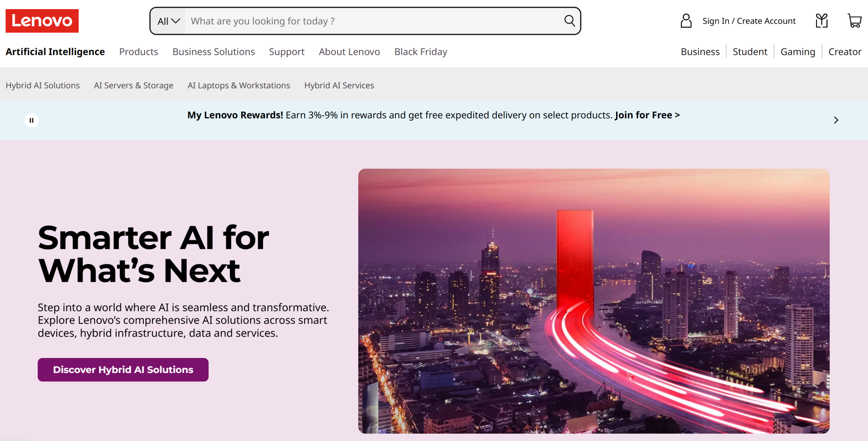Open the shopping cart icon
This screenshot has height=441, width=868.
(854, 21)
